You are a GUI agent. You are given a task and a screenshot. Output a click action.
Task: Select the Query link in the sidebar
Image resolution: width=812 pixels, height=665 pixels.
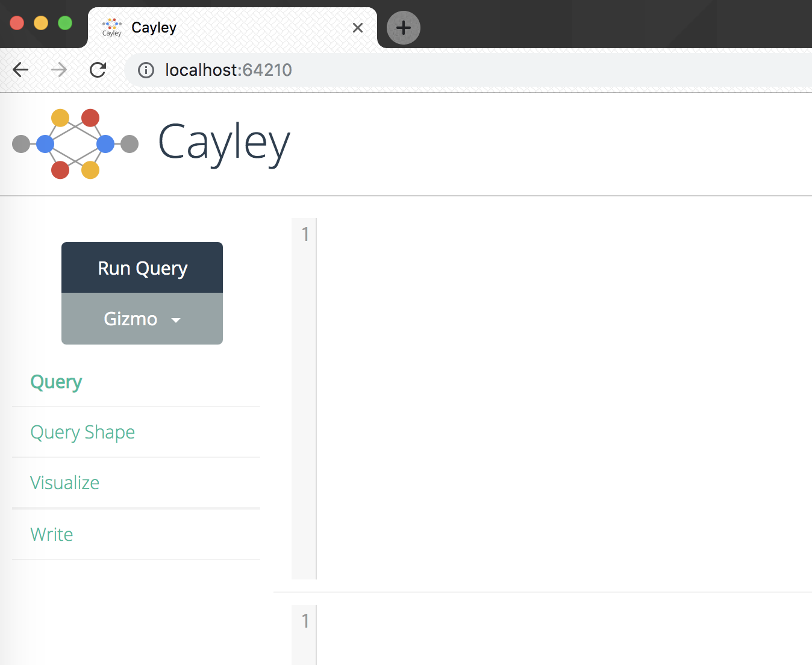click(55, 381)
